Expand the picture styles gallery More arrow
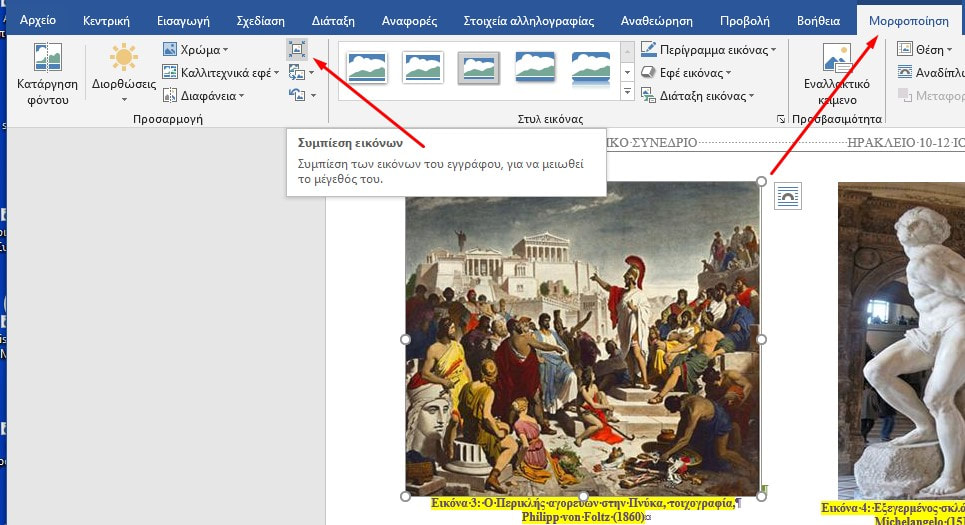The image size is (965, 525). 627,93
